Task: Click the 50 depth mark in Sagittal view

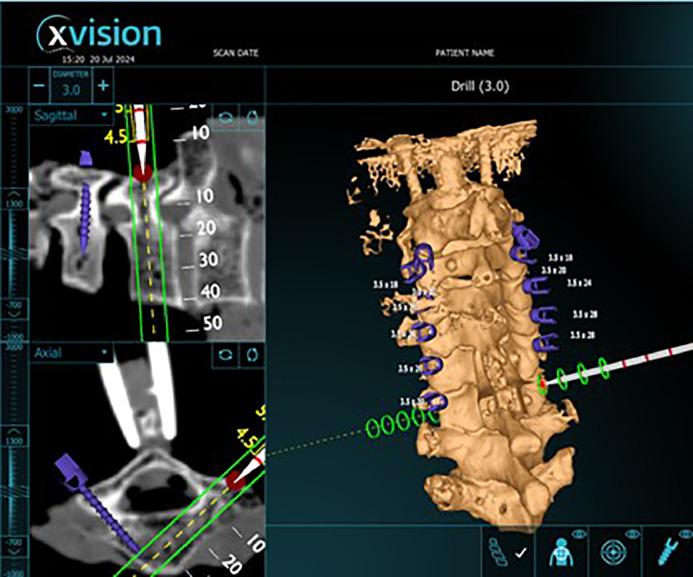Action: (212, 323)
